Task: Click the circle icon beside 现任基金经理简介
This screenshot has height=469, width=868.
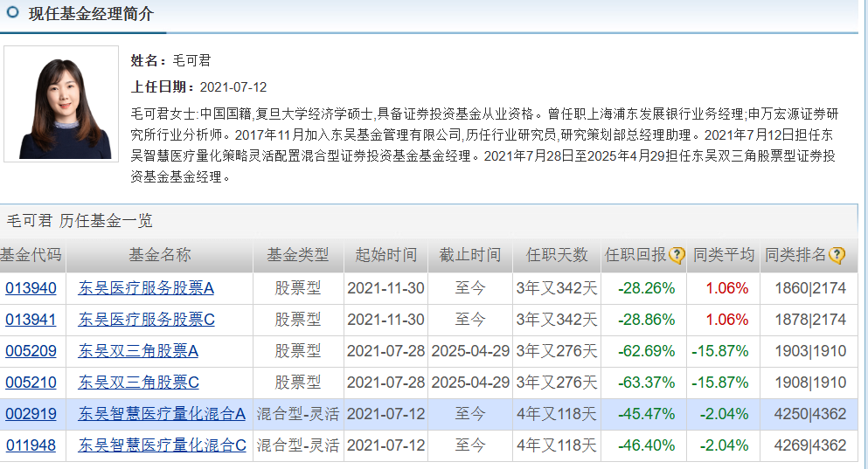Action: coord(12,12)
